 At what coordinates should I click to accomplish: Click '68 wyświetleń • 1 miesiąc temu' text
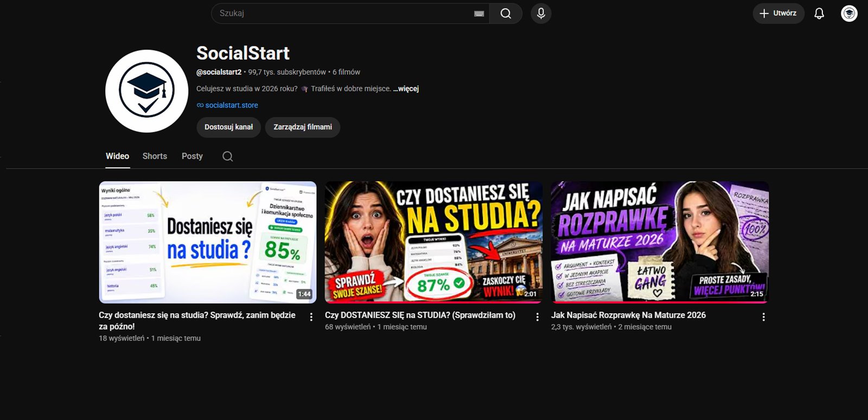376,327
